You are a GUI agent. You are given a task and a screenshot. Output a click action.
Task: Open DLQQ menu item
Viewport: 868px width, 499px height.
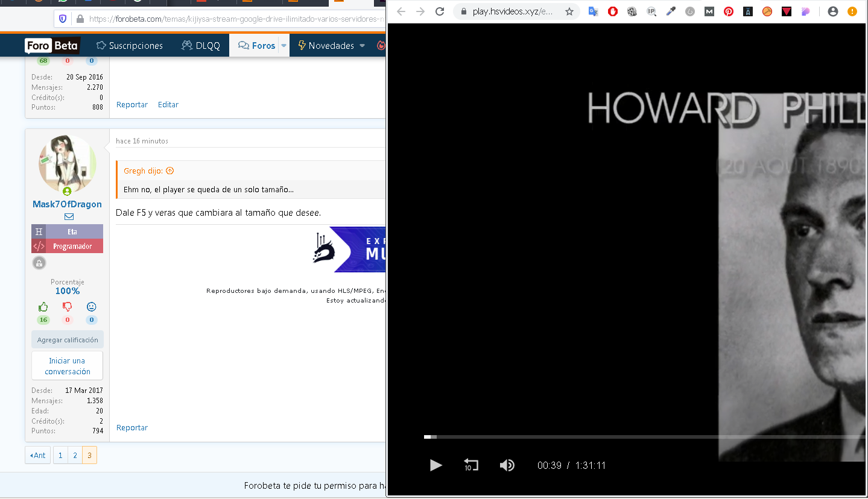(x=201, y=46)
